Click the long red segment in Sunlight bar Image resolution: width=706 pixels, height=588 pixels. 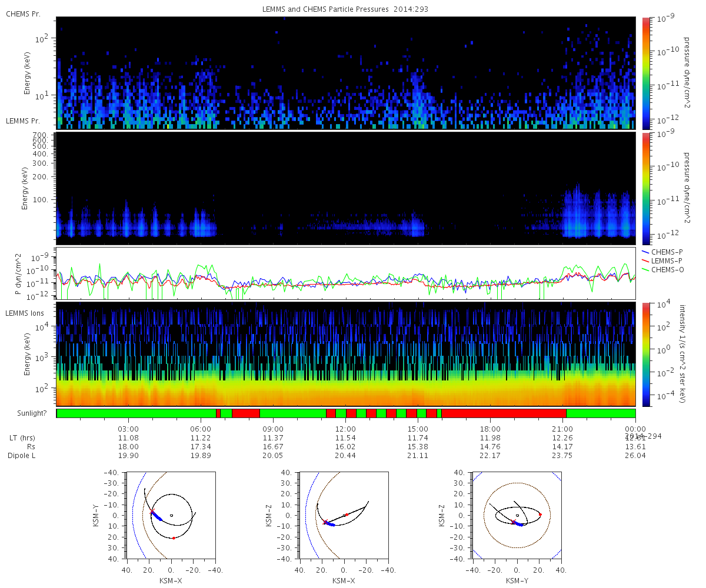504,413
